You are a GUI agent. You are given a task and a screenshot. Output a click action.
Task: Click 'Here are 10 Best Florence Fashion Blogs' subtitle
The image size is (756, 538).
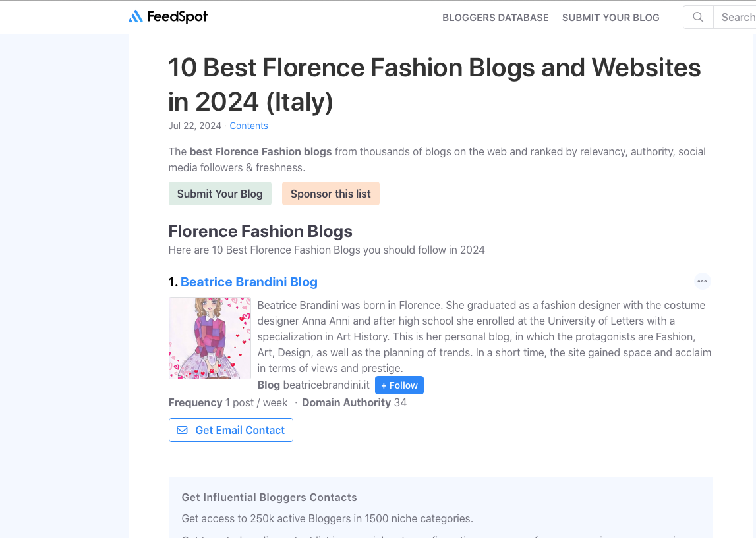pos(326,250)
